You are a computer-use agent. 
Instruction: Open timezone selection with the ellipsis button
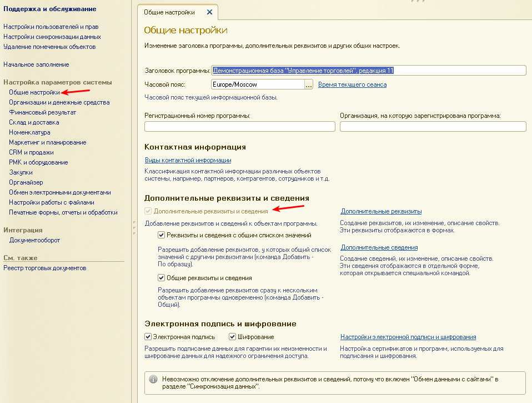click(x=309, y=84)
